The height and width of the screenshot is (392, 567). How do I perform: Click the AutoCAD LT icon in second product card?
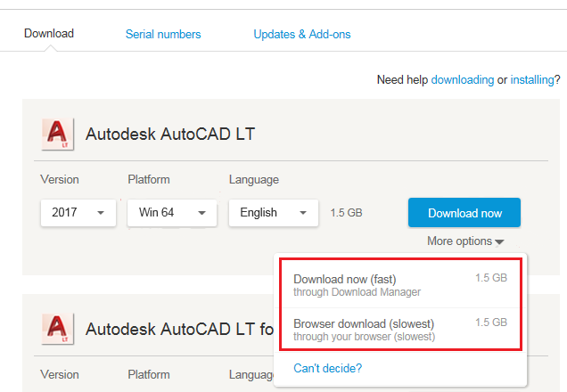point(58,329)
